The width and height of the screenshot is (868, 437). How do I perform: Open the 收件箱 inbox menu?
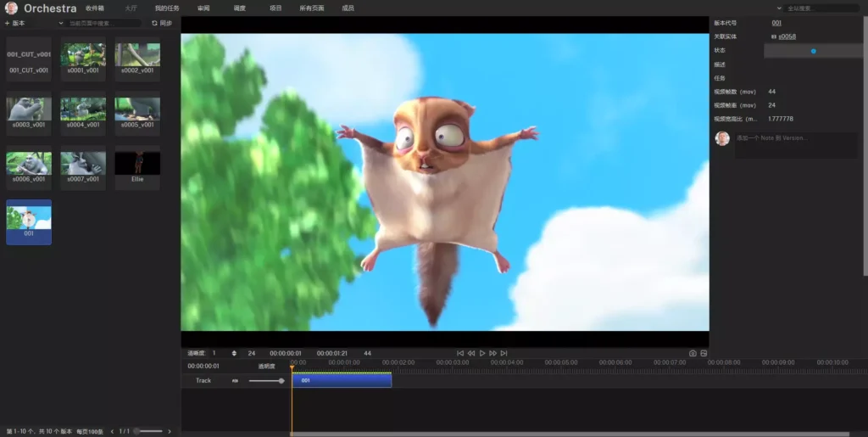(95, 8)
